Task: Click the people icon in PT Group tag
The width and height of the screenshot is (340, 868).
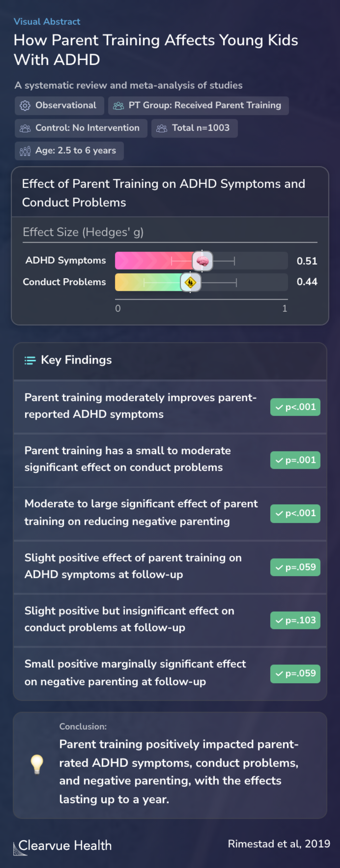Action: coord(118,106)
